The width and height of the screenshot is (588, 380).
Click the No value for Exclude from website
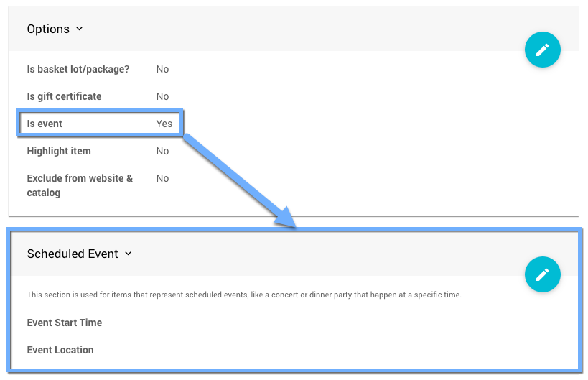[162, 178]
